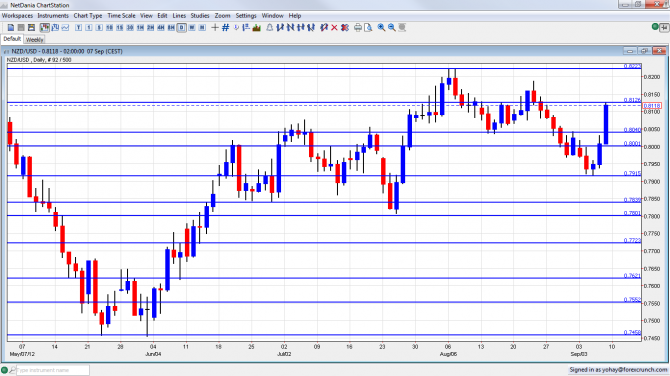Set time scale to 30 minutes
This screenshot has height=376, width=670.
coord(129,27)
